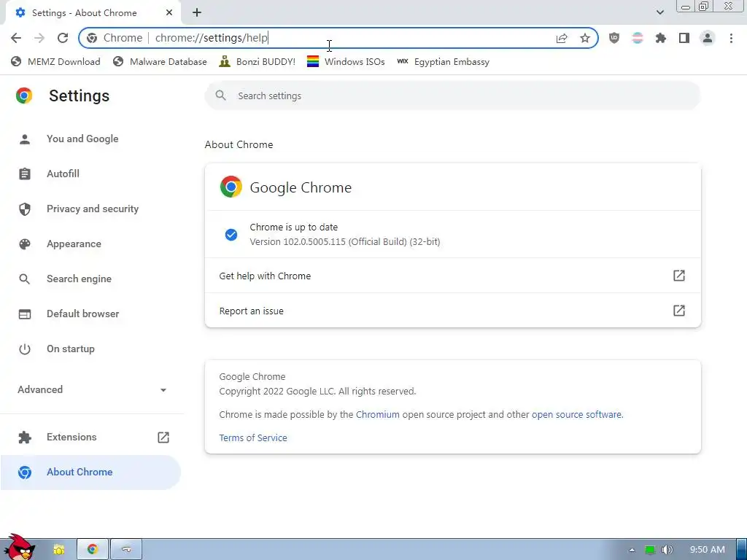Open the Windows ISOs bookmark
Screen dimensions: 747x560
(x=346, y=62)
